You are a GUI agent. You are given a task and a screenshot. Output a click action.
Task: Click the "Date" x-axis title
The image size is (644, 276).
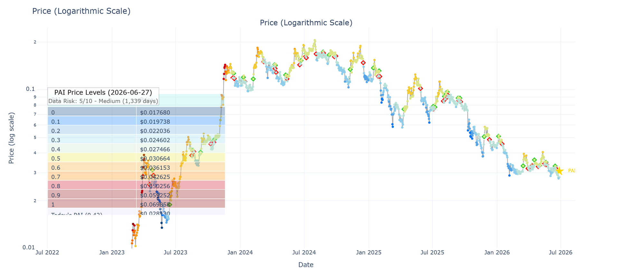[306, 265]
